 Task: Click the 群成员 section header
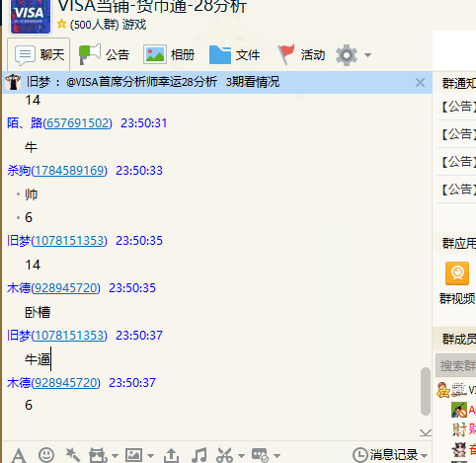(458, 339)
